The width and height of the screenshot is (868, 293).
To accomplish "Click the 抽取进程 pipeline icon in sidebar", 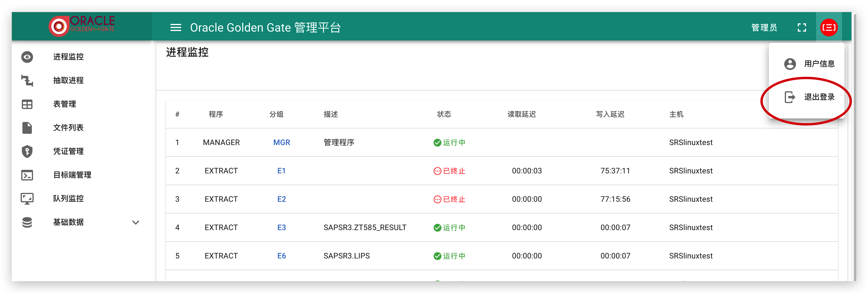I will coord(27,81).
